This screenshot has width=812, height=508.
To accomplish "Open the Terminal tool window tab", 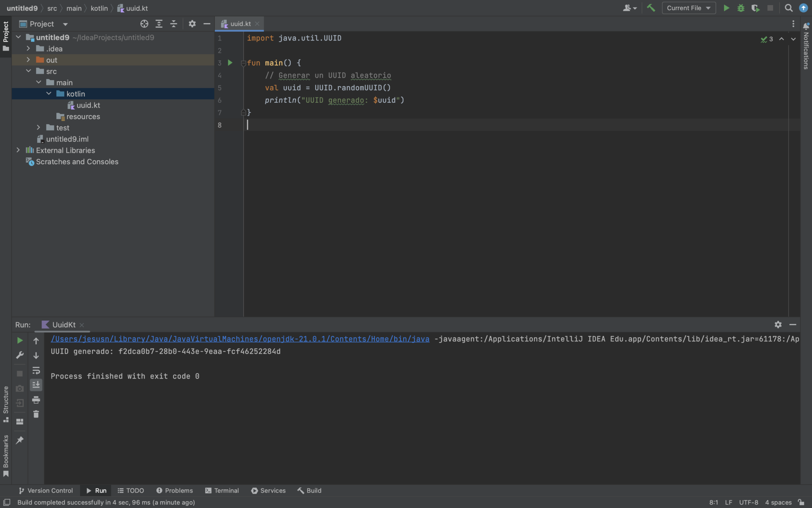I will pyautogui.click(x=222, y=491).
